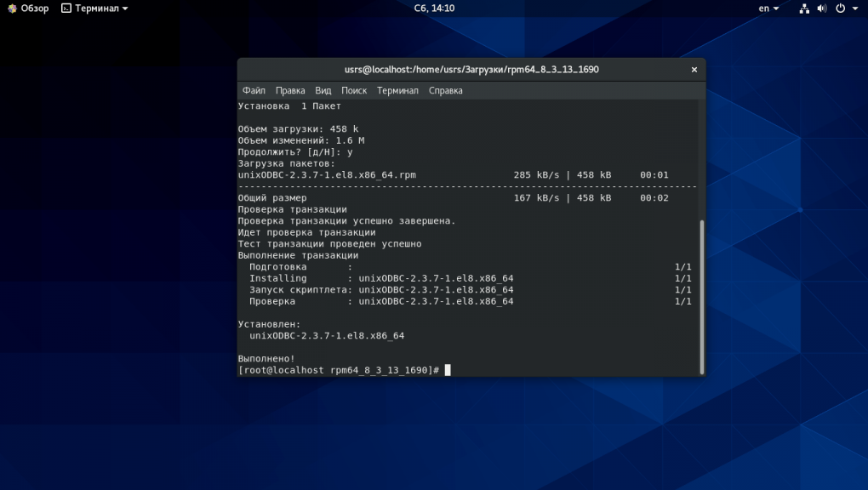Viewport: 868px width, 490px height.
Task: Click the terminal icon in the top panel
Action: pyautogui.click(x=66, y=9)
